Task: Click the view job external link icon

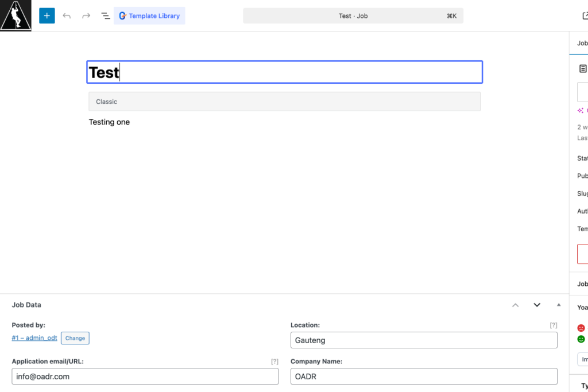Action: click(585, 15)
